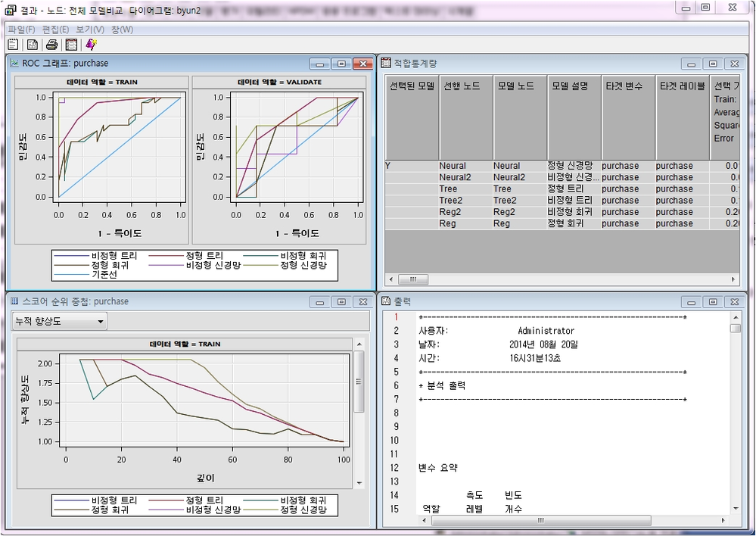The width and height of the screenshot is (756, 536).
Task: Maximize the 스코어 순위 중첩 window
Action: click(341, 302)
